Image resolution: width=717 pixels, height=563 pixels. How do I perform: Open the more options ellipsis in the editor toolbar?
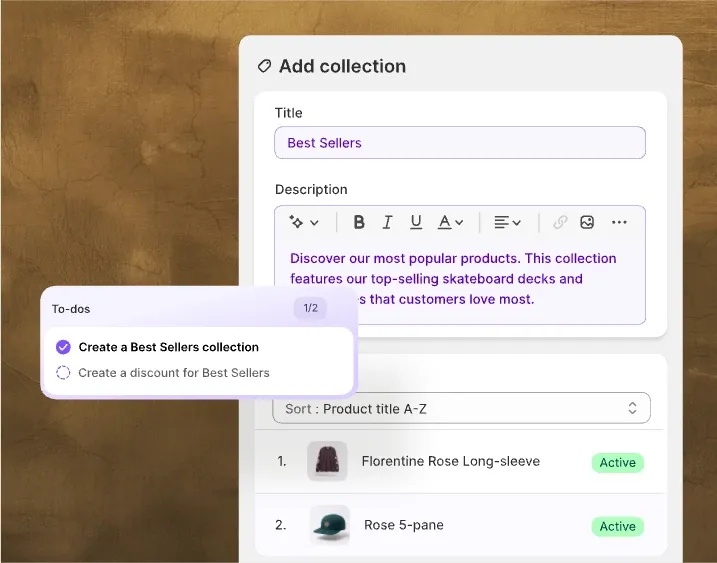pos(619,222)
